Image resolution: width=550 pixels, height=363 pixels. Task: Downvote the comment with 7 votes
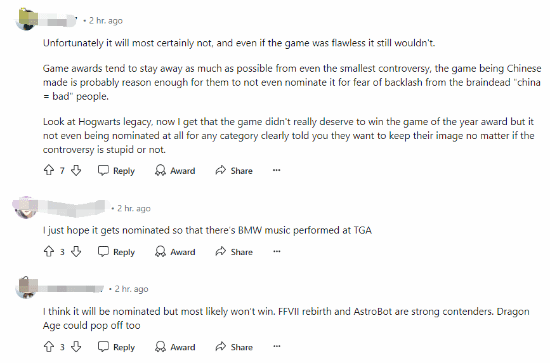tap(76, 170)
